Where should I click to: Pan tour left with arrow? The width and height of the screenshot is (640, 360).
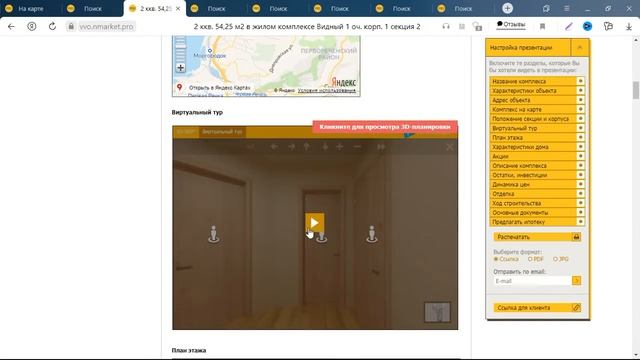(274, 147)
